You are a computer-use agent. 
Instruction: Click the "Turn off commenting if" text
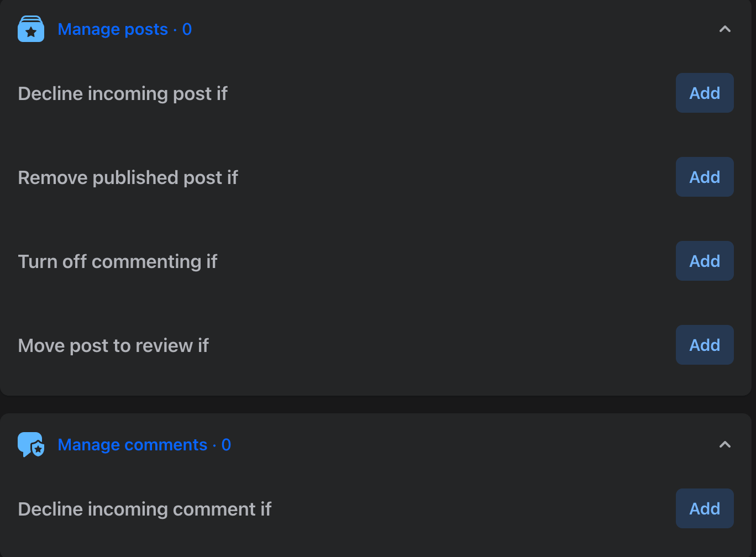(x=118, y=261)
